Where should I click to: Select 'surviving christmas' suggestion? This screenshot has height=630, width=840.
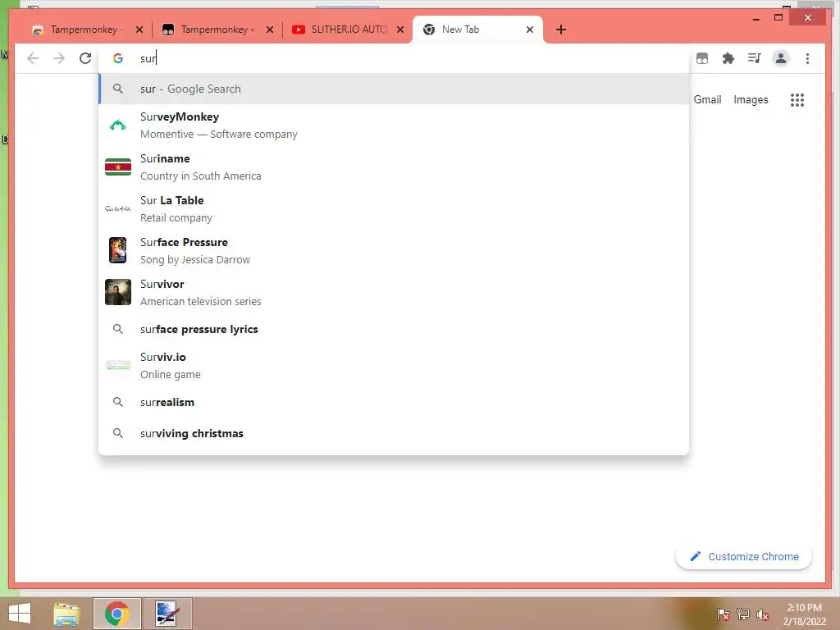click(x=394, y=433)
